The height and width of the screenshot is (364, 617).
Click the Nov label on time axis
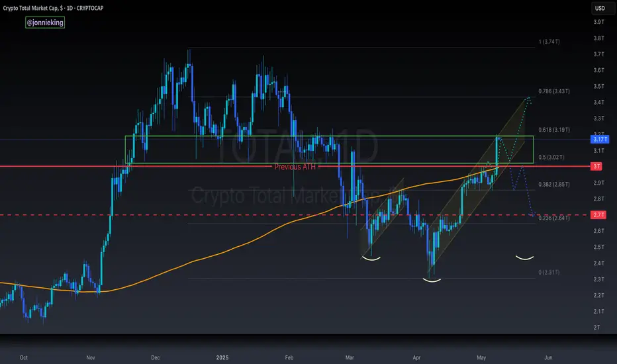(x=91, y=357)
